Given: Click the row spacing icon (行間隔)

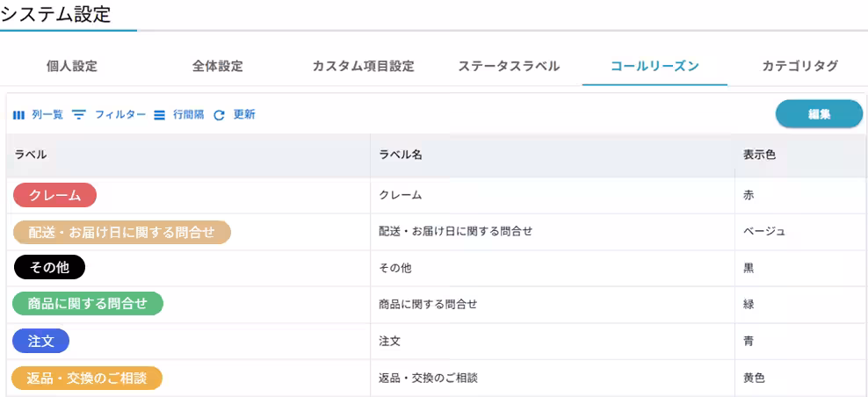Looking at the screenshot, I should tap(159, 115).
